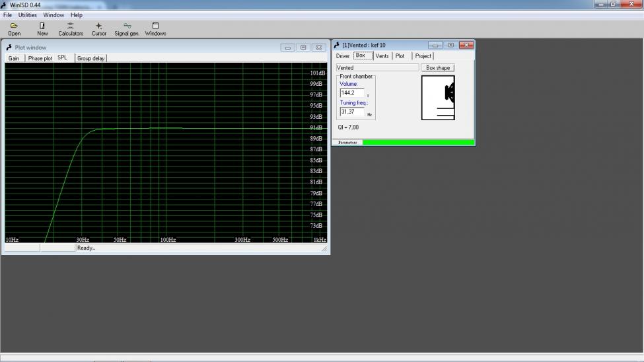Click the 101dB axis label
Screen dimensions: 644x362
click(x=318, y=73)
